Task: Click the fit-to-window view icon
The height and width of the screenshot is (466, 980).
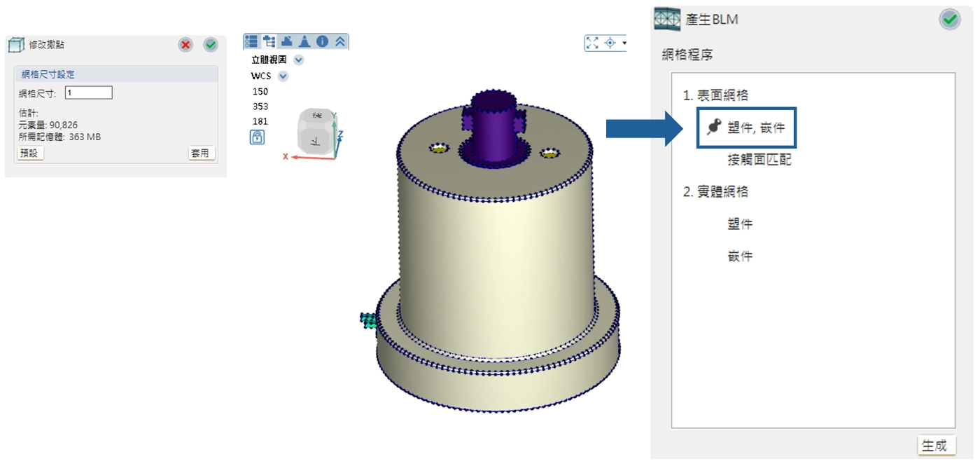Action: click(592, 43)
